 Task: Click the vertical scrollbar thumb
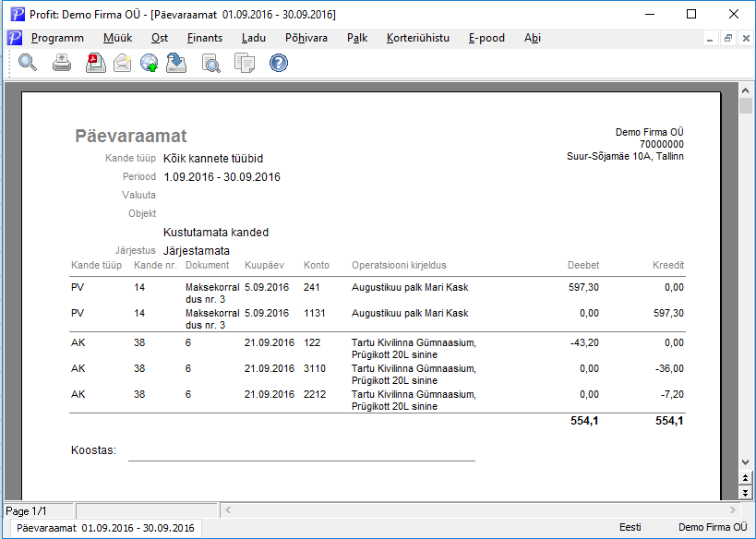746,105
